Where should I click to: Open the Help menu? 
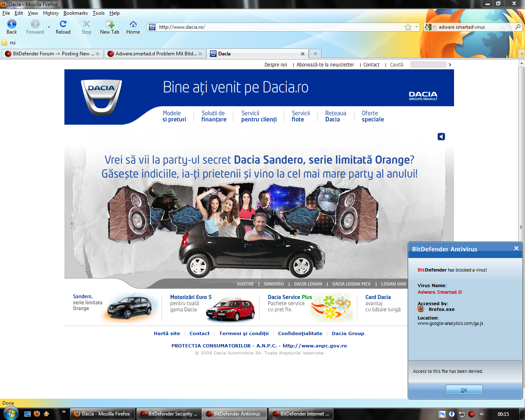114,13
